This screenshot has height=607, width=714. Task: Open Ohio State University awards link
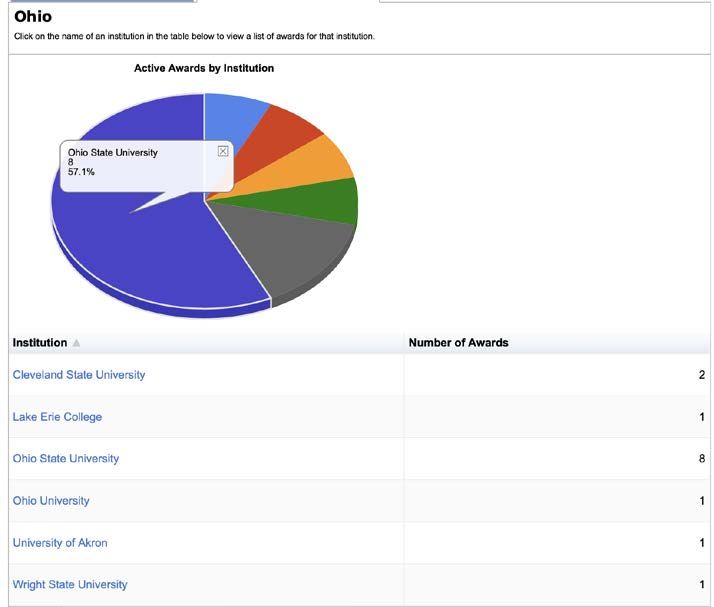(66, 459)
